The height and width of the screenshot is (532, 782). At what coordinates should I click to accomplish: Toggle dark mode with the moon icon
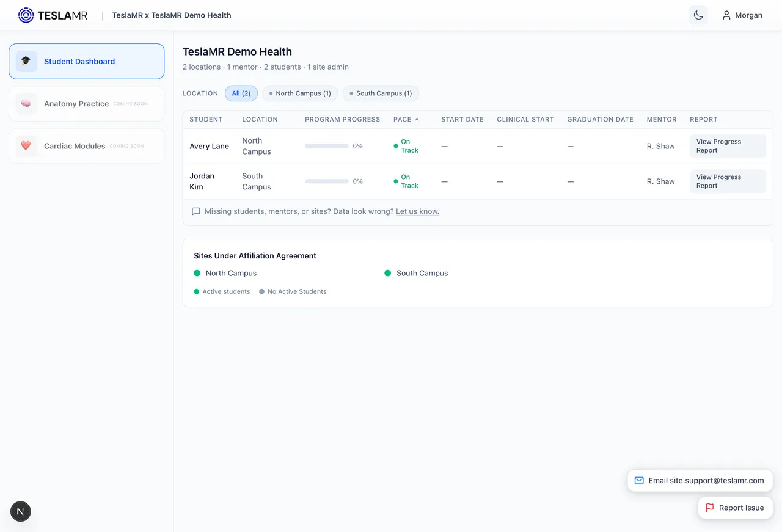coord(698,15)
